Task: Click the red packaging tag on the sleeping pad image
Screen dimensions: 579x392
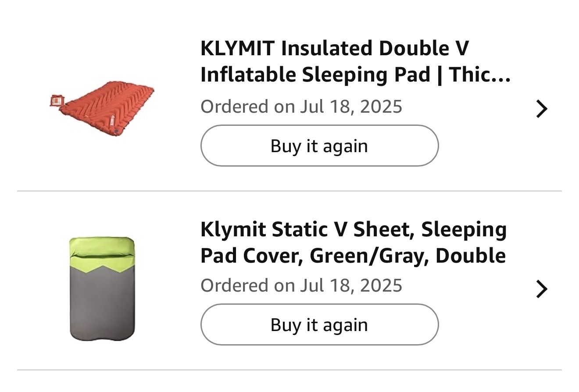Action: (56, 100)
